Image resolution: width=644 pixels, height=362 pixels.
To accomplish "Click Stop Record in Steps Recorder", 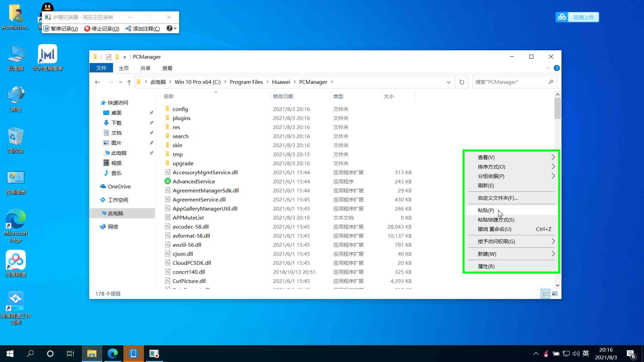I will 102,28.
